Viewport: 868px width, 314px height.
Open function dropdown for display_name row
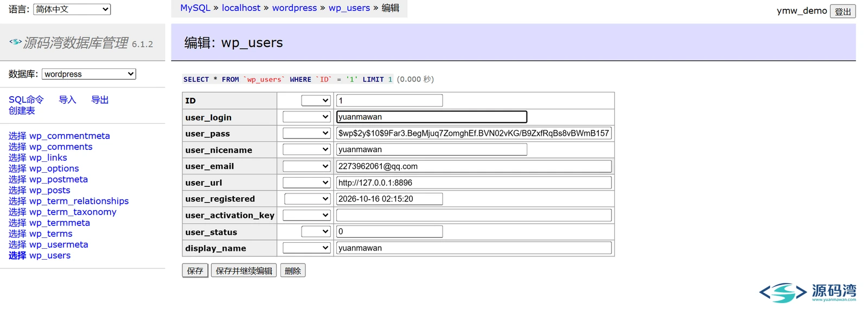307,248
